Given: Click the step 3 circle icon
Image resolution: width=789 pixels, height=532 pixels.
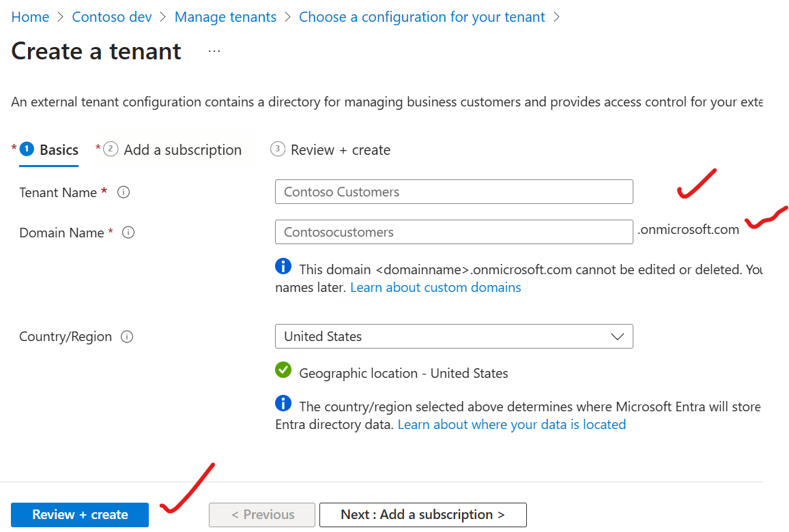Looking at the screenshot, I should (x=278, y=149).
